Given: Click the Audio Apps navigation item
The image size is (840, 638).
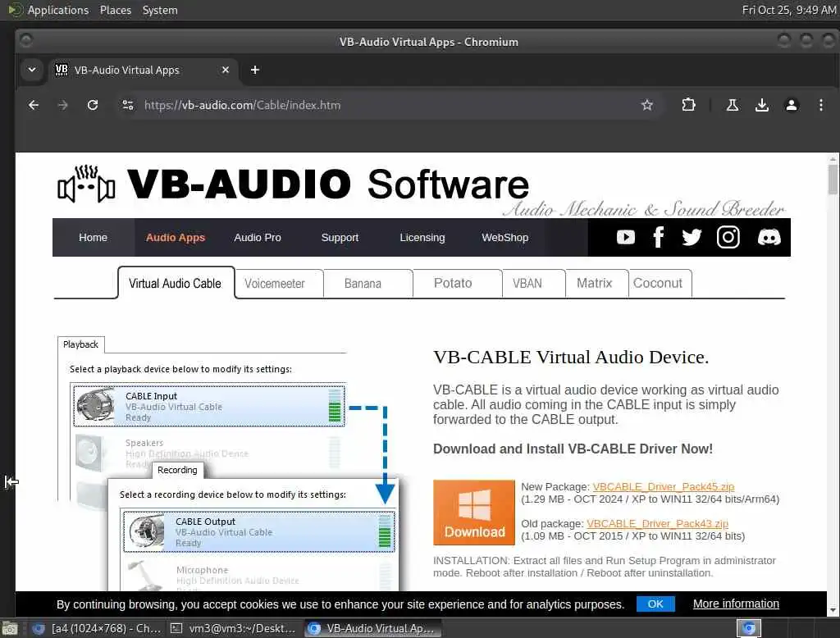Looking at the screenshot, I should pos(176,237).
